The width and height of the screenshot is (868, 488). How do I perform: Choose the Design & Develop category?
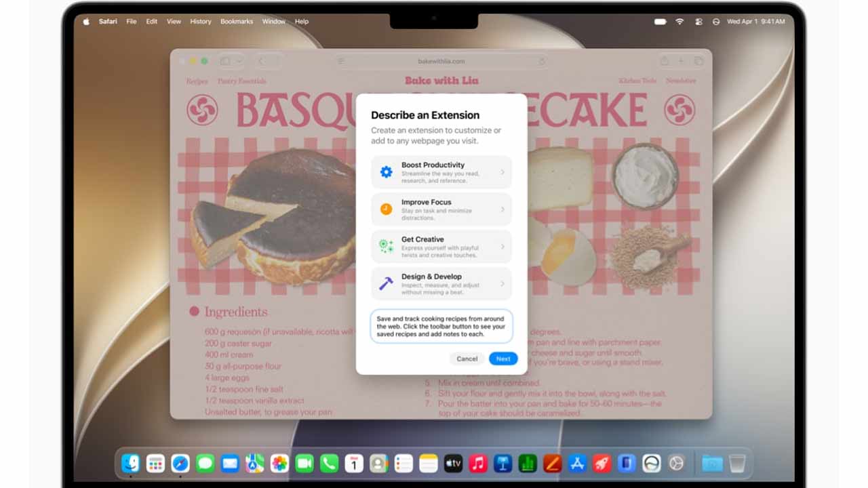point(441,284)
